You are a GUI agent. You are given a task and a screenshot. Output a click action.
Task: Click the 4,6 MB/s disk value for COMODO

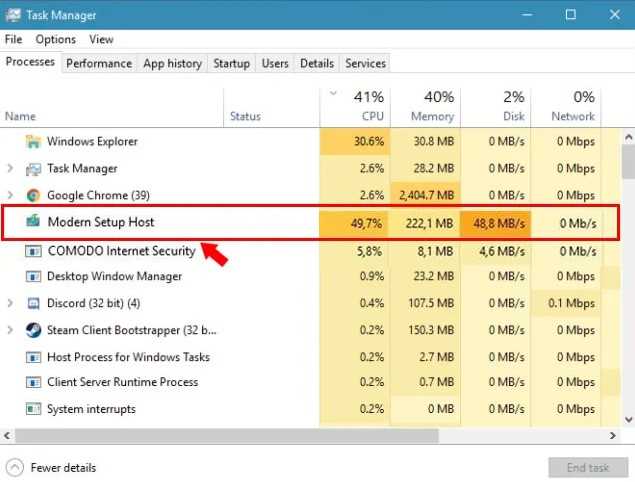502,252
